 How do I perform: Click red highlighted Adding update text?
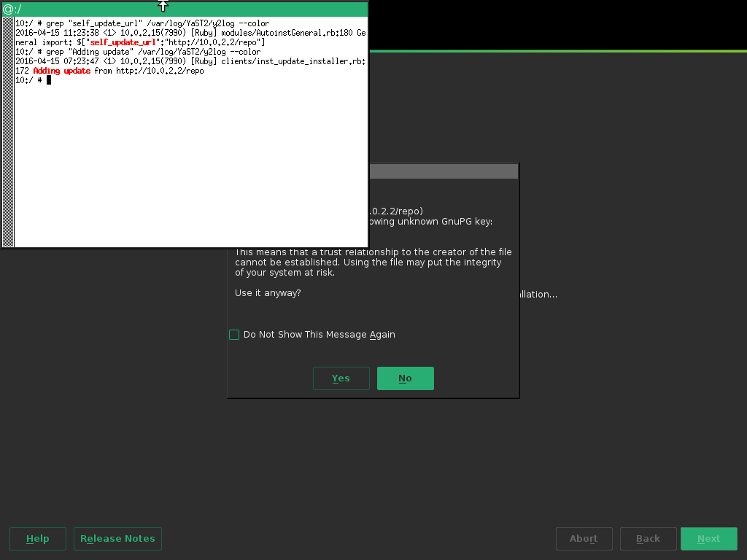pos(62,71)
